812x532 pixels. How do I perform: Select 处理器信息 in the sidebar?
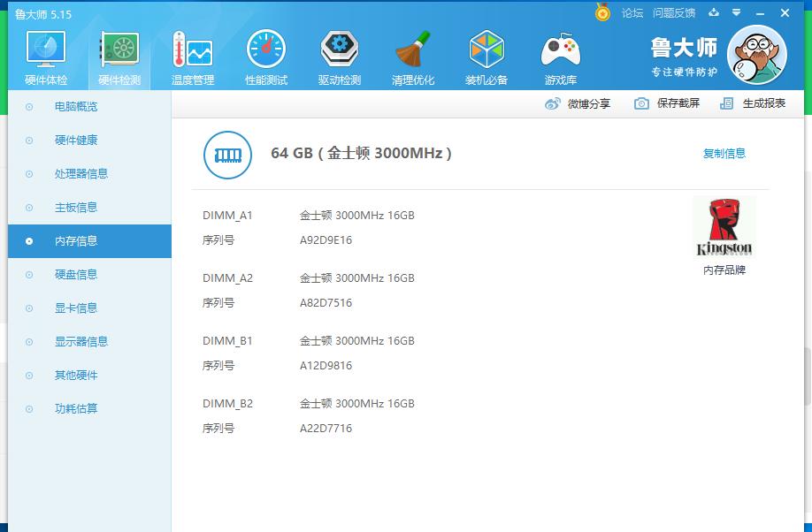coord(81,174)
